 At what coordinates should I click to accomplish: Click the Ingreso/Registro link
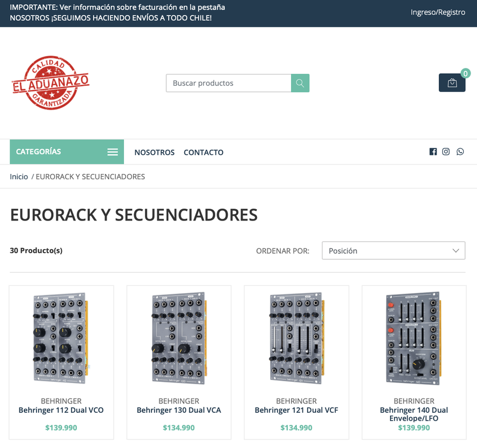click(x=438, y=12)
